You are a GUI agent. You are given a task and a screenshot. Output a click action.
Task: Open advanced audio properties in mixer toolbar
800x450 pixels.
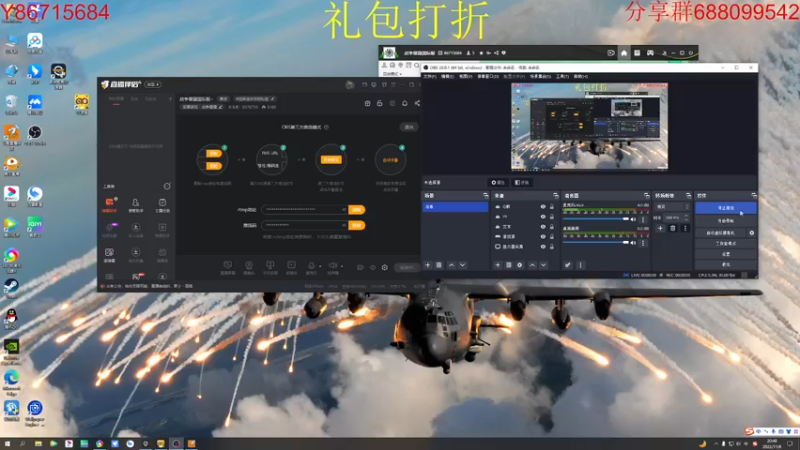567,265
